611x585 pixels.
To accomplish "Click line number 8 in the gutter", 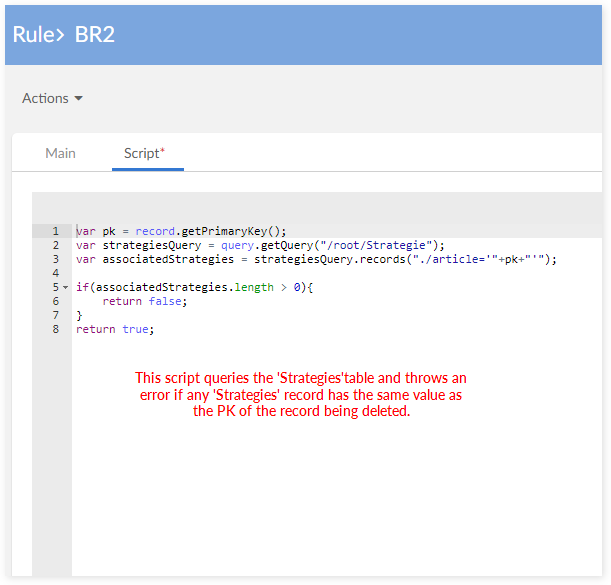I will [x=56, y=329].
